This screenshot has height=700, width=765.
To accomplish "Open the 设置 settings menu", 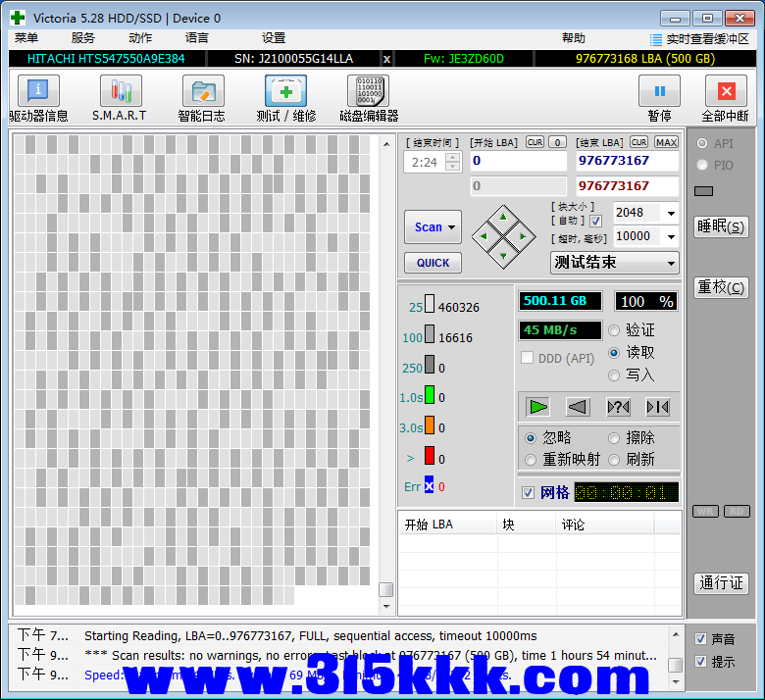I will tap(274, 38).
